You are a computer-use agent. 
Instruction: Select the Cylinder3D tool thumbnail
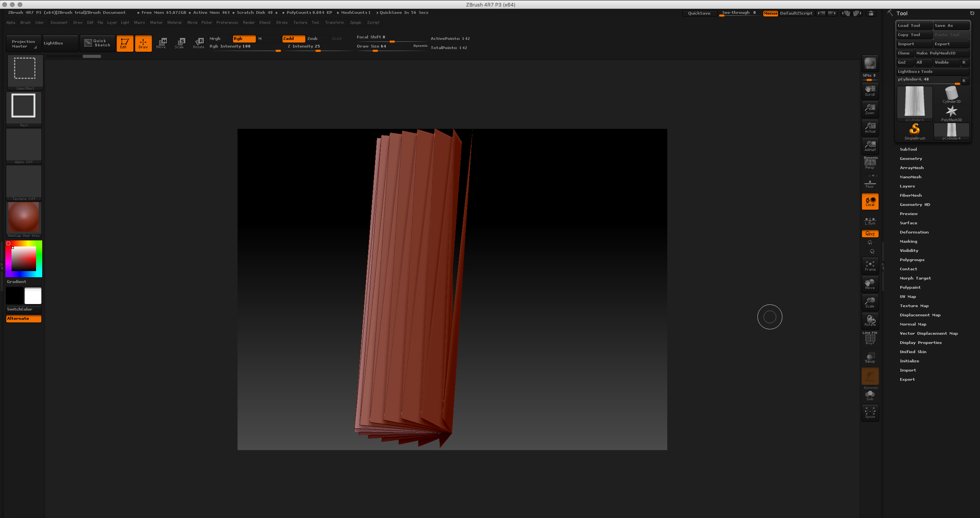(952, 94)
